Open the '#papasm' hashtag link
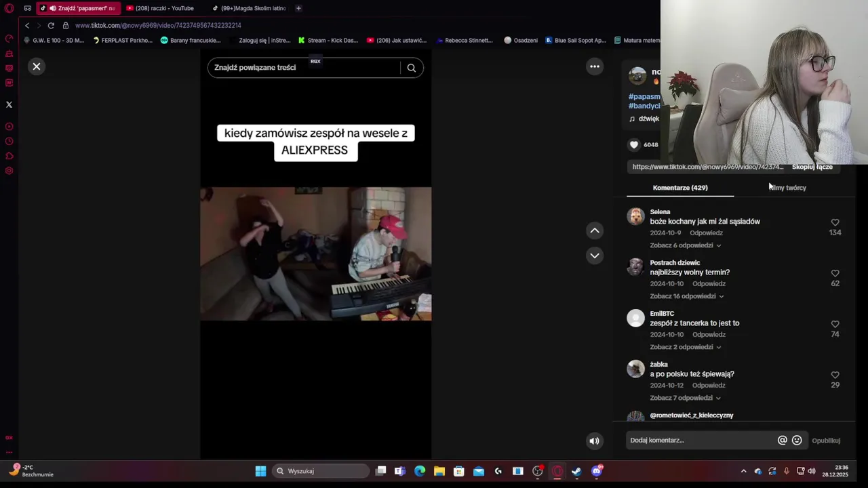The image size is (868, 488). [644, 96]
